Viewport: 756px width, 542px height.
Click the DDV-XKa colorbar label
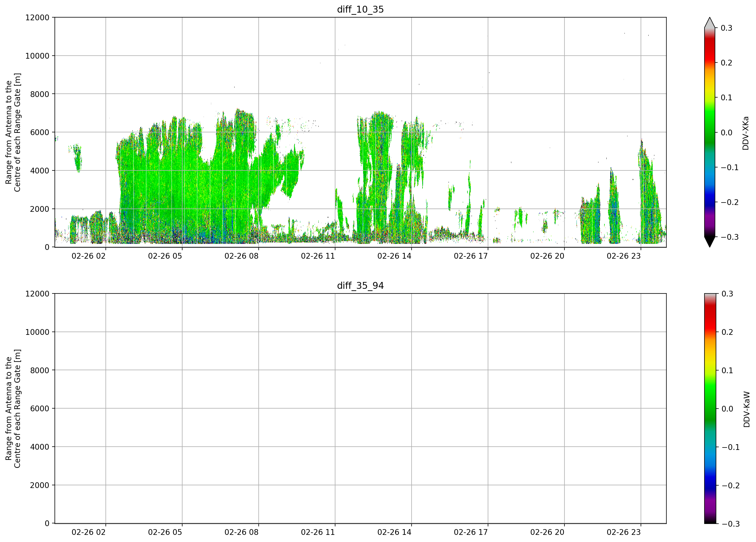(x=746, y=133)
